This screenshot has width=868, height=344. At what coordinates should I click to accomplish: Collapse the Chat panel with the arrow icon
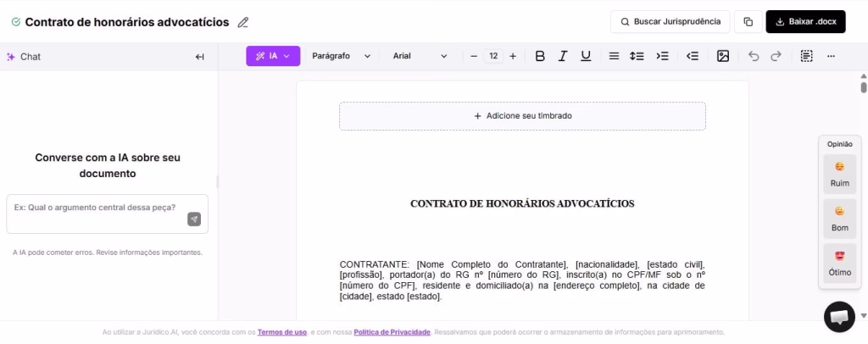click(x=200, y=57)
